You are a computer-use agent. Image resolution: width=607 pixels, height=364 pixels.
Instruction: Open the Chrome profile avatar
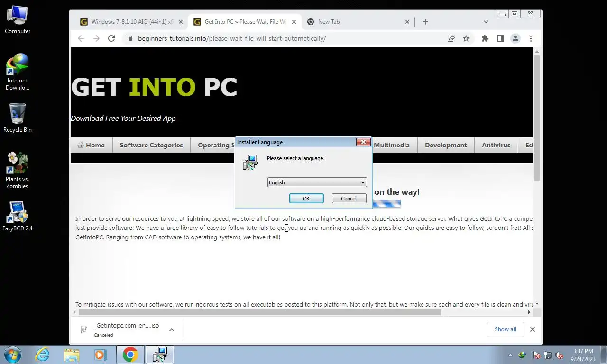[515, 38]
